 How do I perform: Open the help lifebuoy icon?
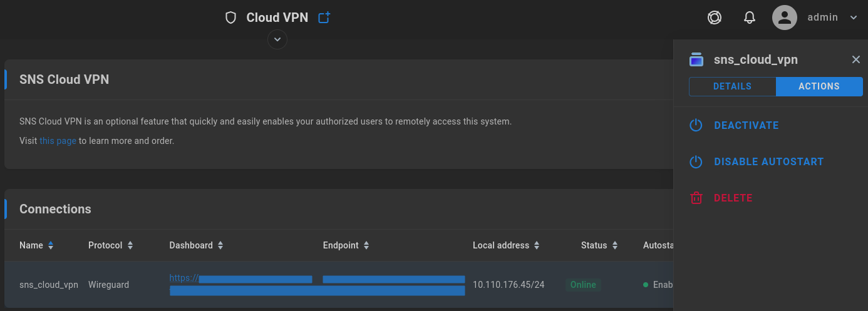(715, 18)
